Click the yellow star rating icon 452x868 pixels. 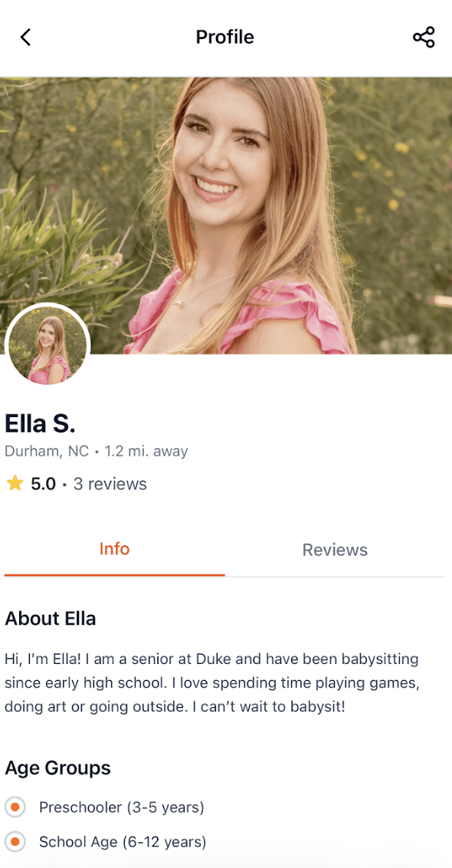point(15,484)
